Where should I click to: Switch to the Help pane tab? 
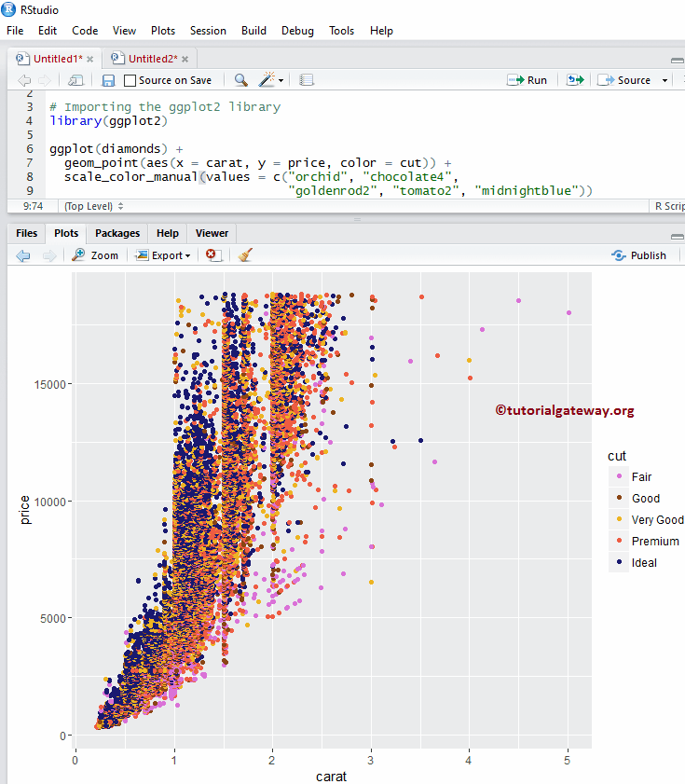168,233
